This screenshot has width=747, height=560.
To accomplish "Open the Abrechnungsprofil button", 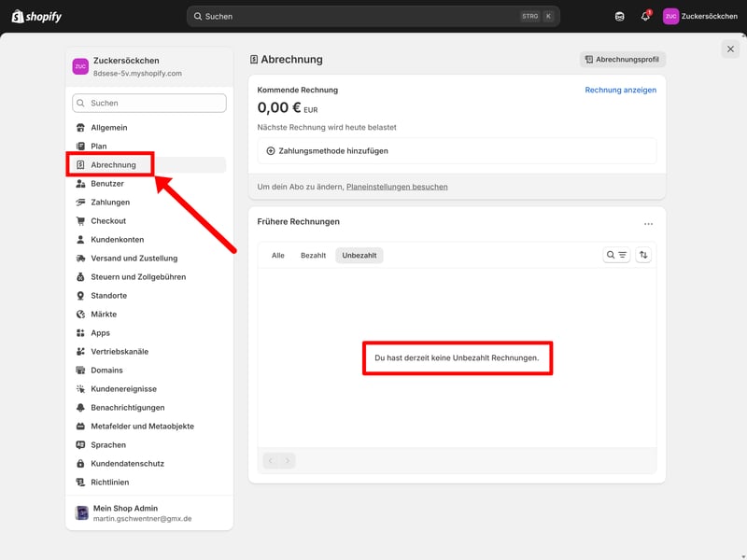I will point(623,60).
